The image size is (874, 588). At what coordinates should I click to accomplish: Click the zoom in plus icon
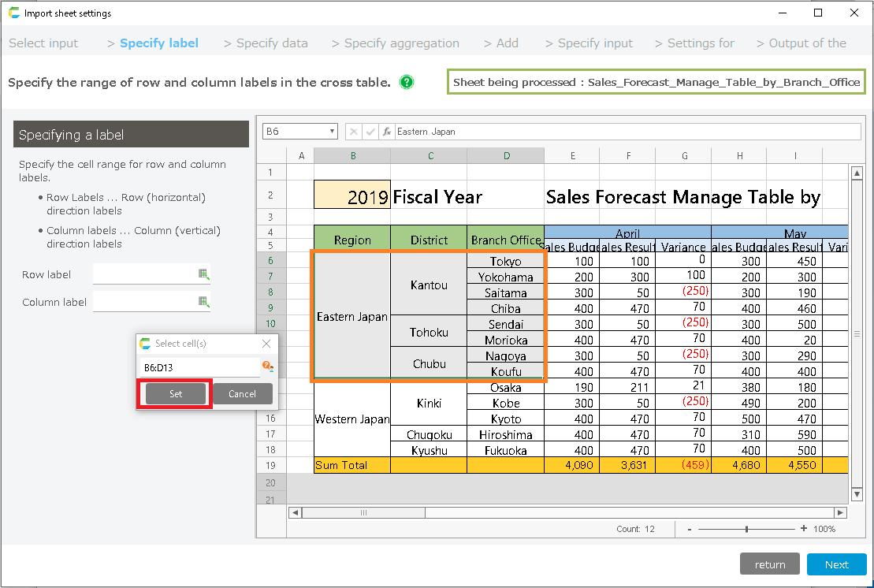(803, 529)
